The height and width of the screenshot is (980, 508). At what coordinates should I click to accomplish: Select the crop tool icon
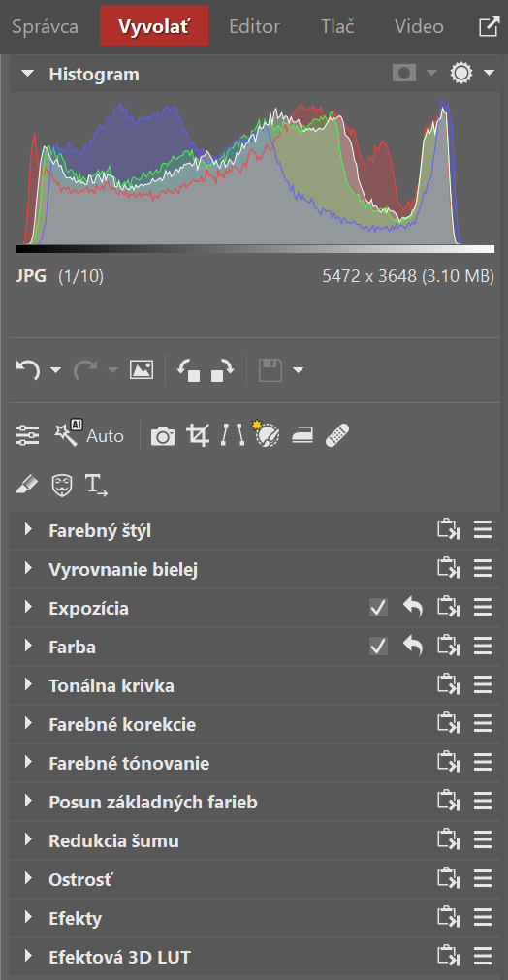(x=198, y=435)
